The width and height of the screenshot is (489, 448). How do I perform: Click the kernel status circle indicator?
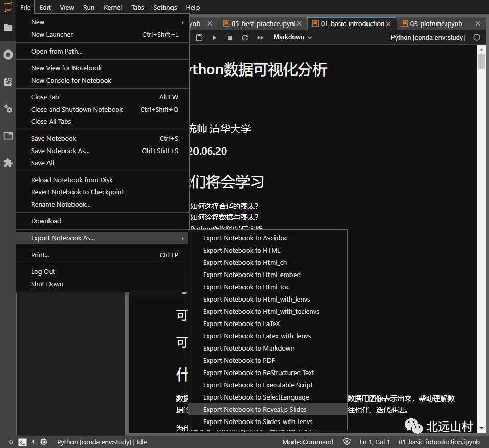[x=477, y=37]
